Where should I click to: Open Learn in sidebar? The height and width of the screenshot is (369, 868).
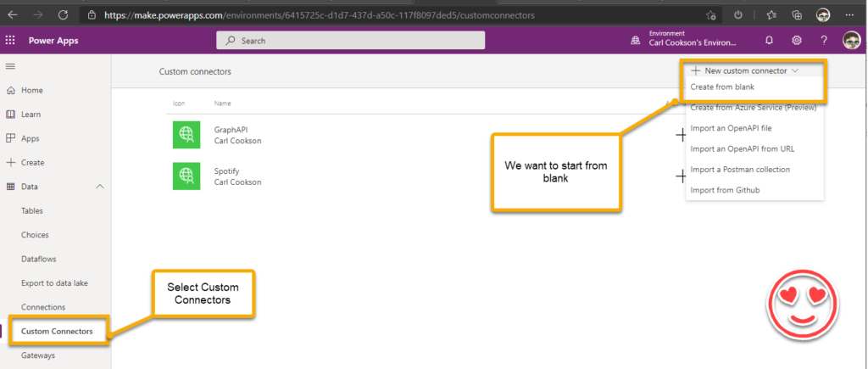pyautogui.click(x=31, y=115)
